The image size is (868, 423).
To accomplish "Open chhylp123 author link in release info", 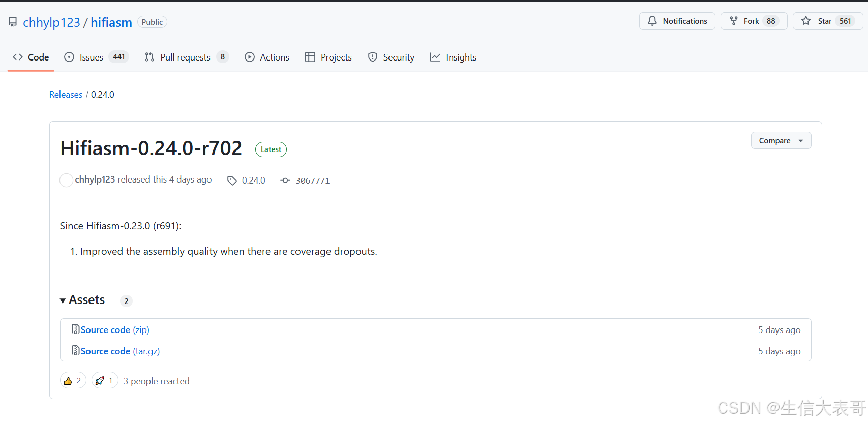I will (95, 179).
